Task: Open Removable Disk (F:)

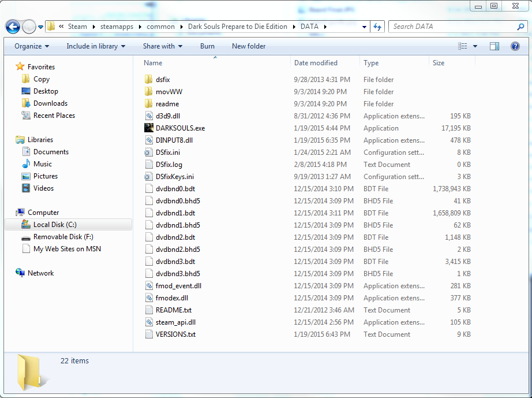Action: point(63,237)
